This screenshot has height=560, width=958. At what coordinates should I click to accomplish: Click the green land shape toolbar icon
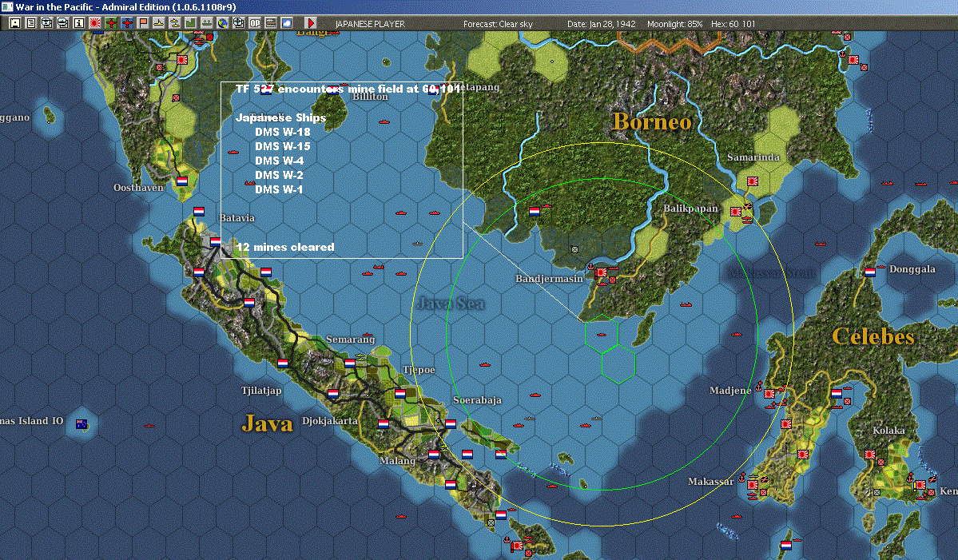[191, 23]
